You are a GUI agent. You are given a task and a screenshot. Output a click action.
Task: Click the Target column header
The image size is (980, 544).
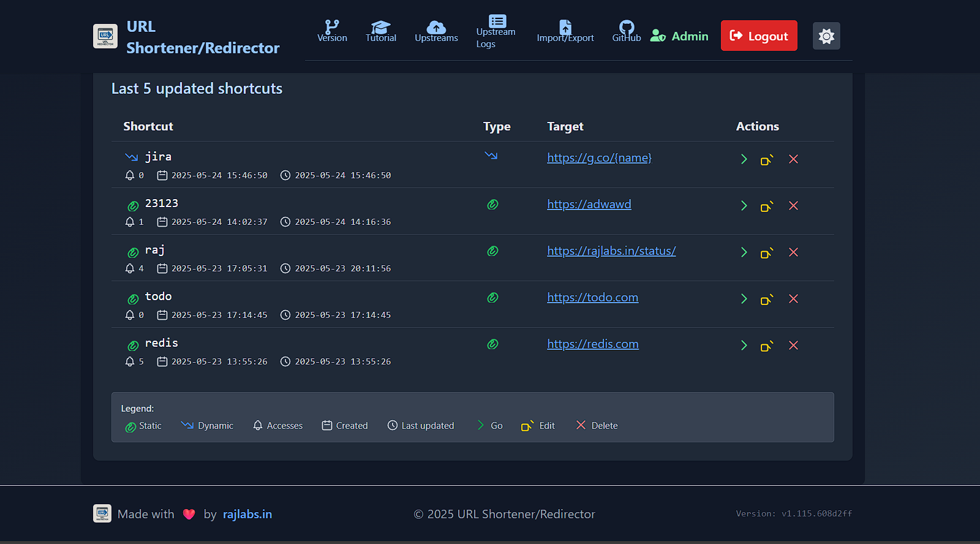(565, 126)
